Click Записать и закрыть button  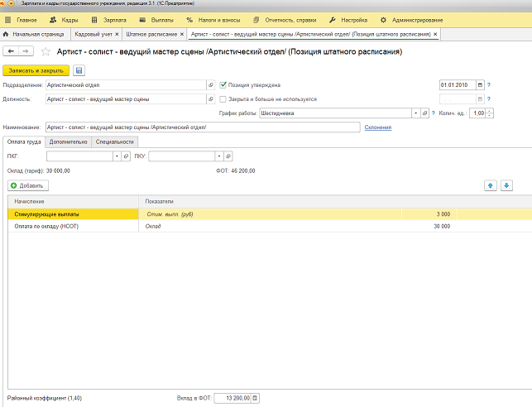[x=35, y=70]
